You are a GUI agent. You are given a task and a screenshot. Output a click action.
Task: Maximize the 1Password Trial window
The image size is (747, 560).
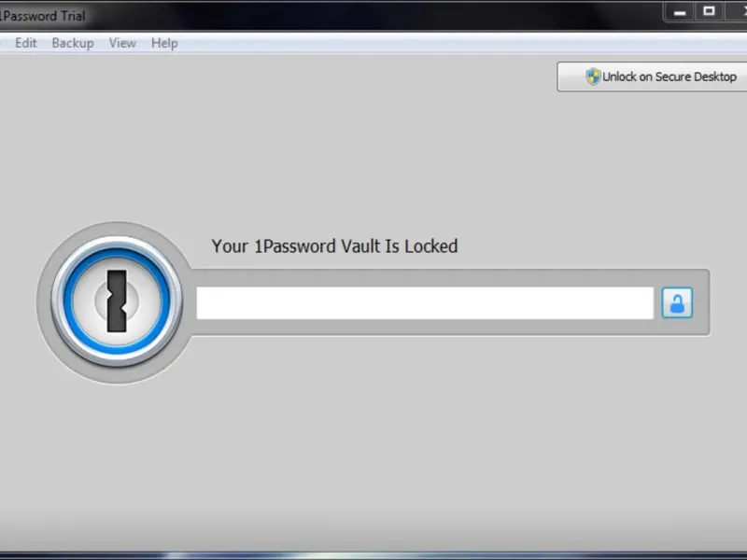[x=710, y=11]
